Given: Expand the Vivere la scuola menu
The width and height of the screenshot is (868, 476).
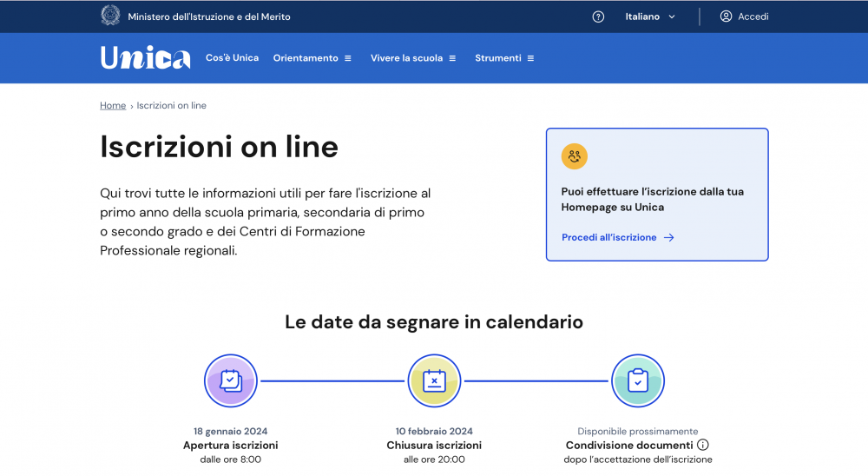Looking at the screenshot, I should 413,58.
